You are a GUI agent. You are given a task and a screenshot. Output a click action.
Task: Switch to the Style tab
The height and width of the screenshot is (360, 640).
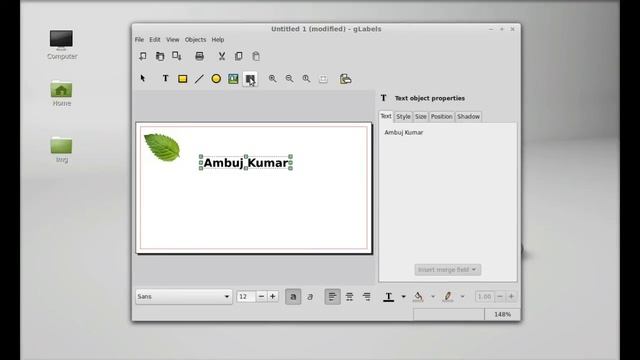pyautogui.click(x=403, y=117)
